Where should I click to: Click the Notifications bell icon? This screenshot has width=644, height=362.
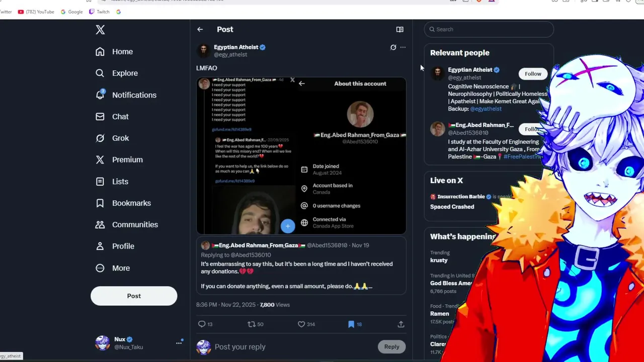pyautogui.click(x=100, y=95)
